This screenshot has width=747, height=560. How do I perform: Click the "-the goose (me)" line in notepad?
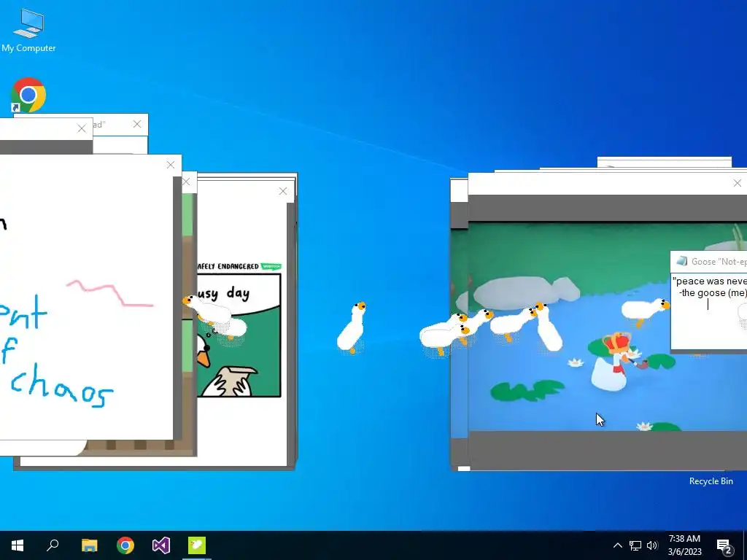point(713,293)
